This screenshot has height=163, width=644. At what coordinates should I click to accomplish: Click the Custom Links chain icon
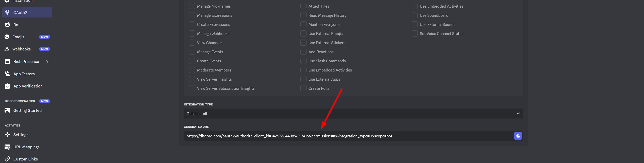[x=7, y=159]
